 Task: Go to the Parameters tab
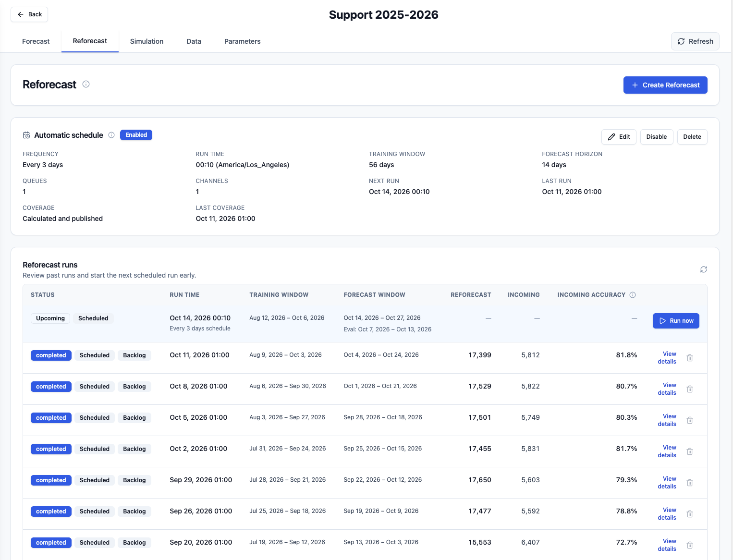pyautogui.click(x=242, y=41)
